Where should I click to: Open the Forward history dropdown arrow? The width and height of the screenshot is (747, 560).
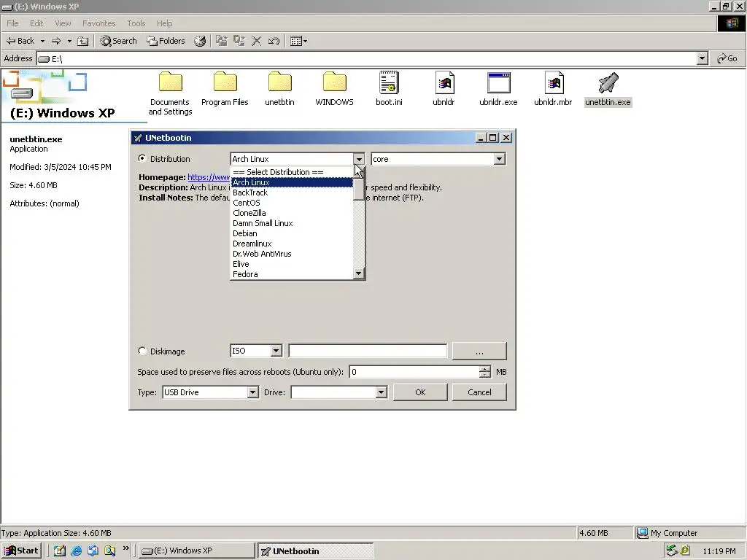(69, 41)
